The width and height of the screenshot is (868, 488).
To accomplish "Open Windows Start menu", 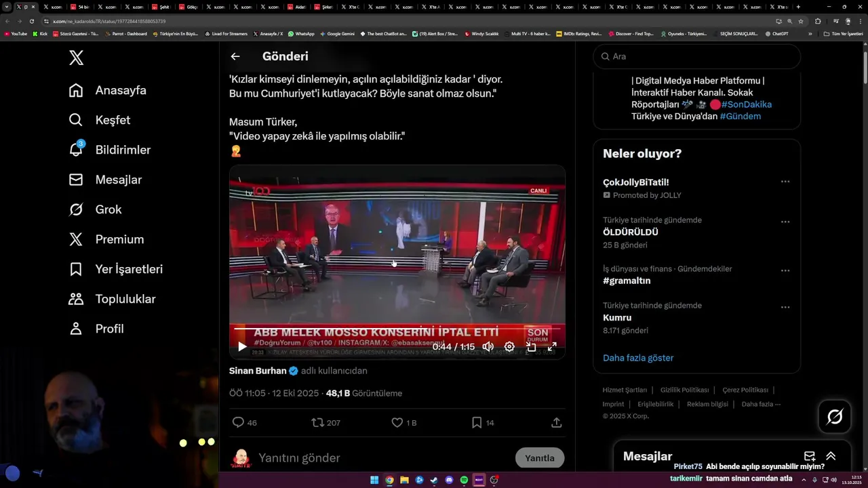I will [374, 480].
